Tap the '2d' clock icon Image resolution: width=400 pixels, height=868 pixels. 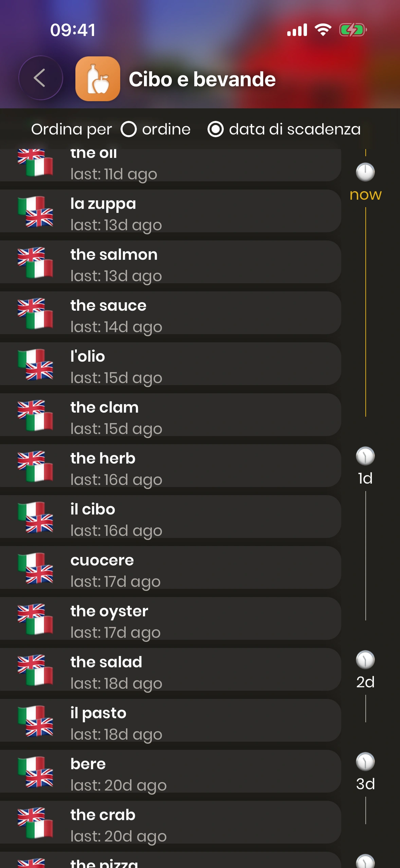tap(365, 660)
